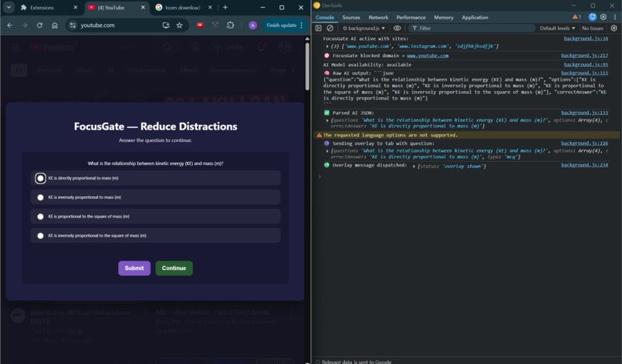This screenshot has height=364, width=622.
Task: Open the background.js context dropdown
Action: point(363,29)
